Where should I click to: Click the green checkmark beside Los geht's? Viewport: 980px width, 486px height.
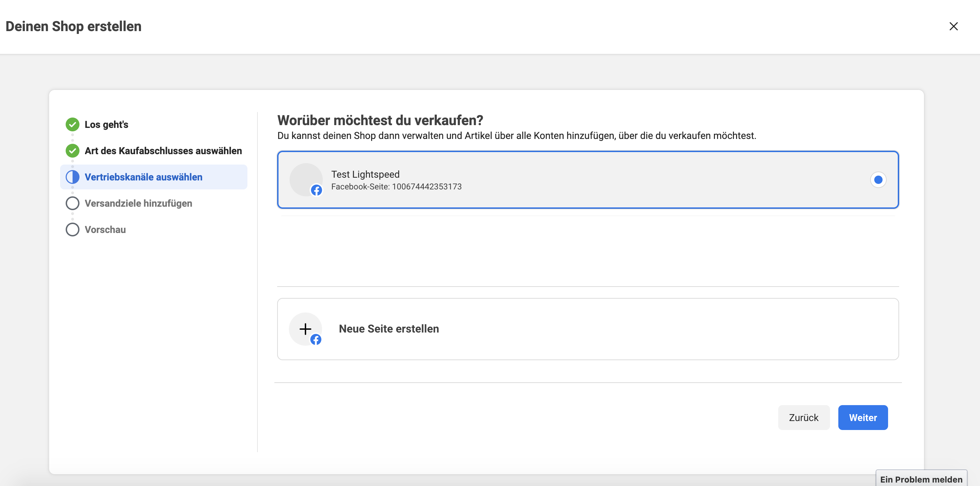(x=72, y=124)
